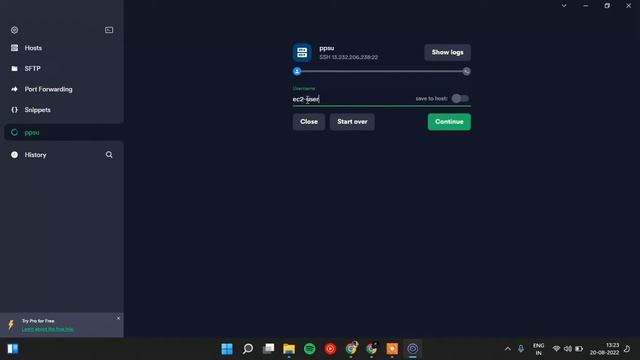Focus the Username input field
The width and height of the screenshot is (640, 360).
point(351,99)
